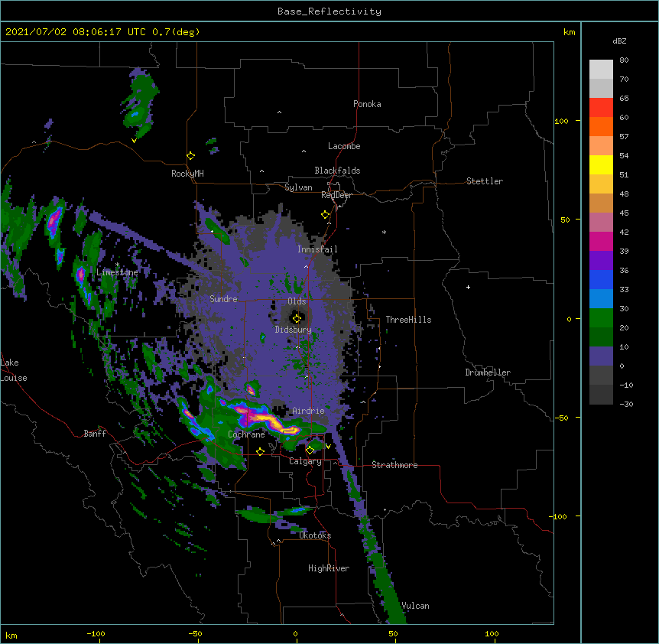659x644 pixels.
Task: Click the intense storm core near Airdrie
Action: 269,421
